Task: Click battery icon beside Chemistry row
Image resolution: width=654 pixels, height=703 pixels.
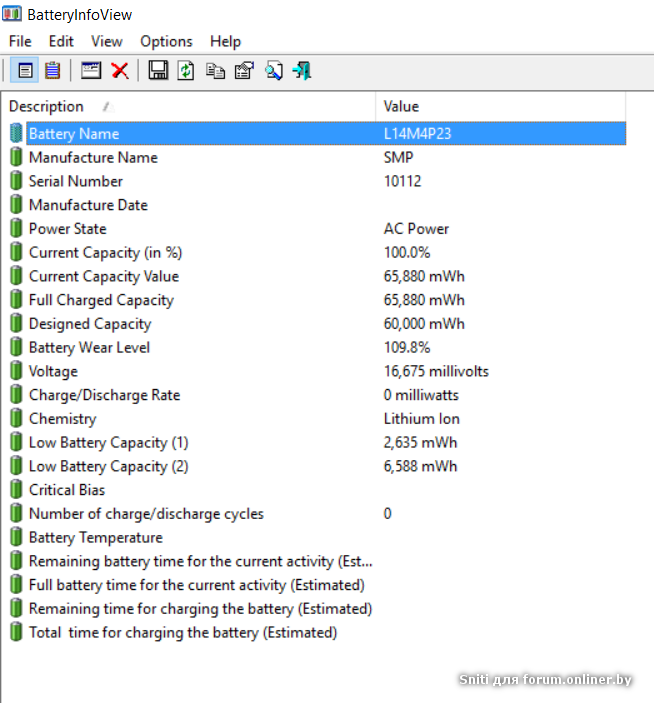Action: [16, 418]
